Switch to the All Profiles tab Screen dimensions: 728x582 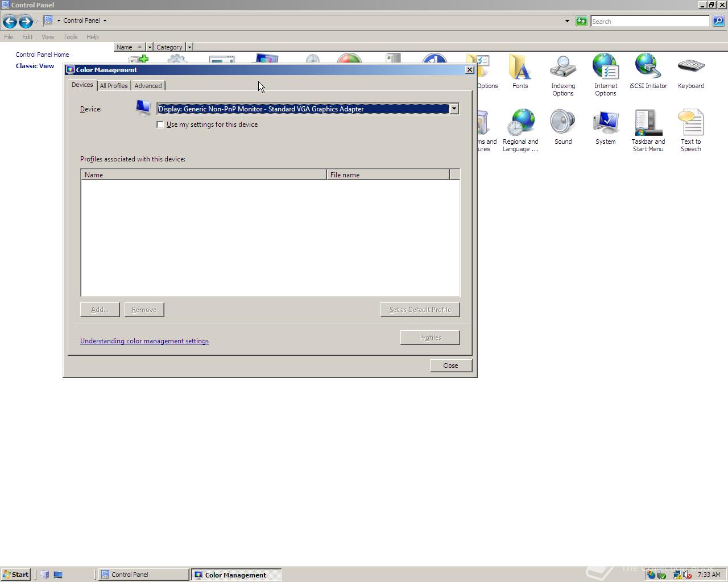point(114,86)
